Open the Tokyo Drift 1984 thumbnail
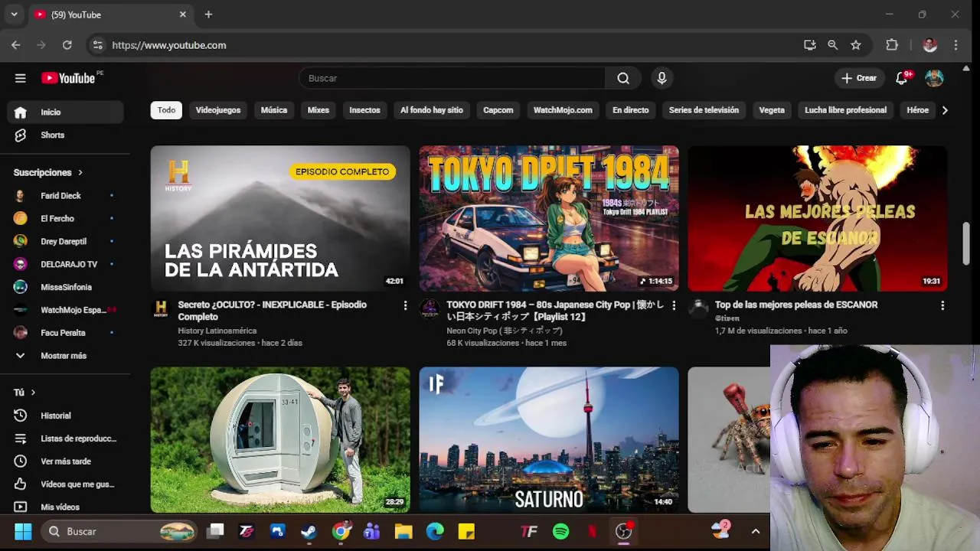The image size is (980, 551). pyautogui.click(x=549, y=218)
